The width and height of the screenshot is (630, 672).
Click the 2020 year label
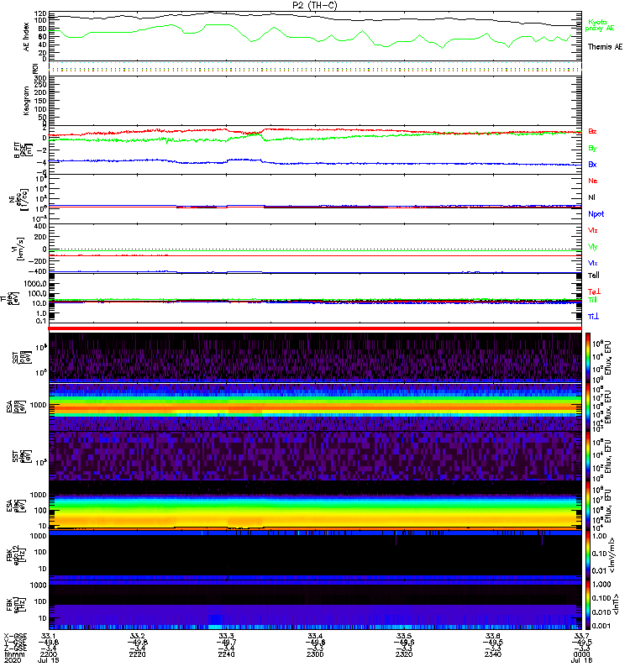tap(13, 660)
